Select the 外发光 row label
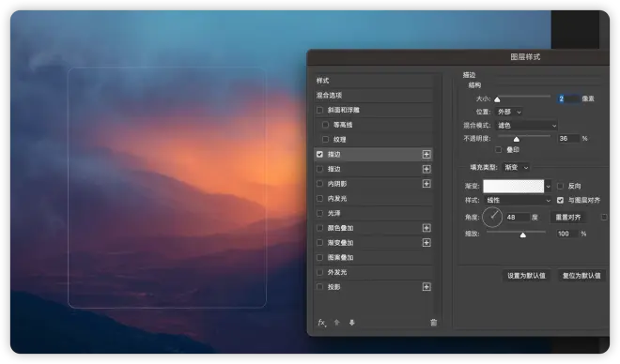The width and height of the screenshot is (620, 364). pyautogui.click(x=337, y=272)
